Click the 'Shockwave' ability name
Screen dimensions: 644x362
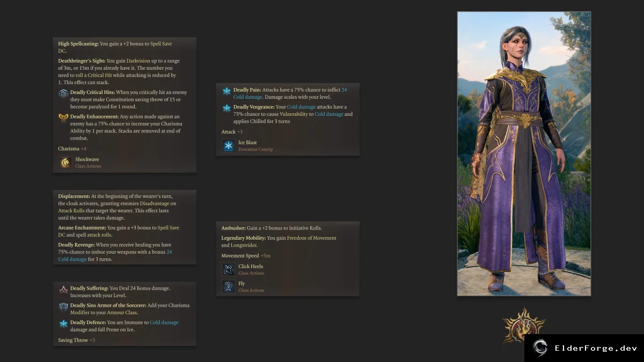(x=87, y=159)
